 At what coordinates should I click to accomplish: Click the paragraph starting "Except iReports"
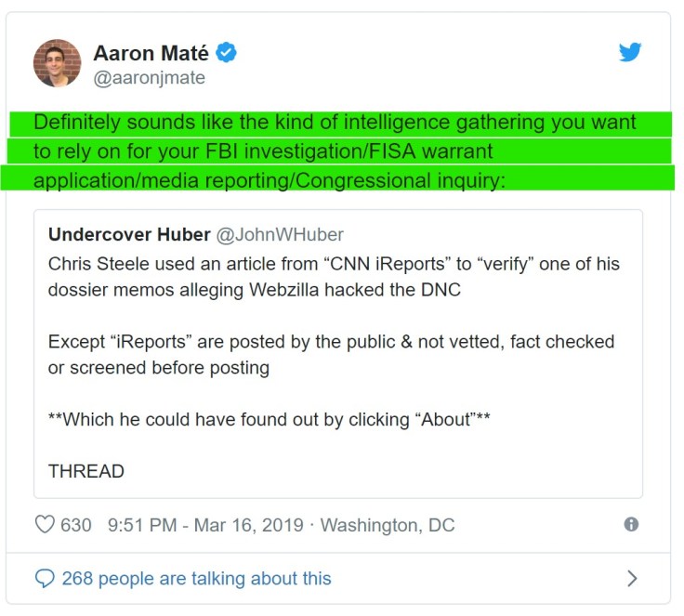coord(331,354)
